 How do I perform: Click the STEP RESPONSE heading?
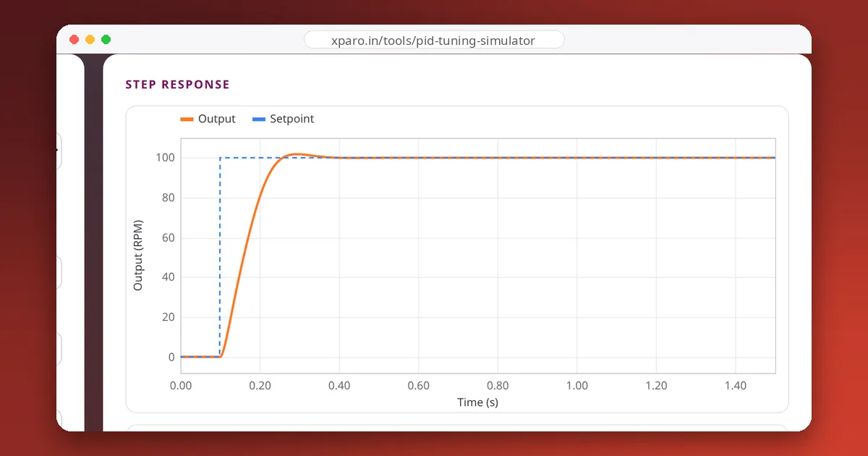pyautogui.click(x=177, y=85)
